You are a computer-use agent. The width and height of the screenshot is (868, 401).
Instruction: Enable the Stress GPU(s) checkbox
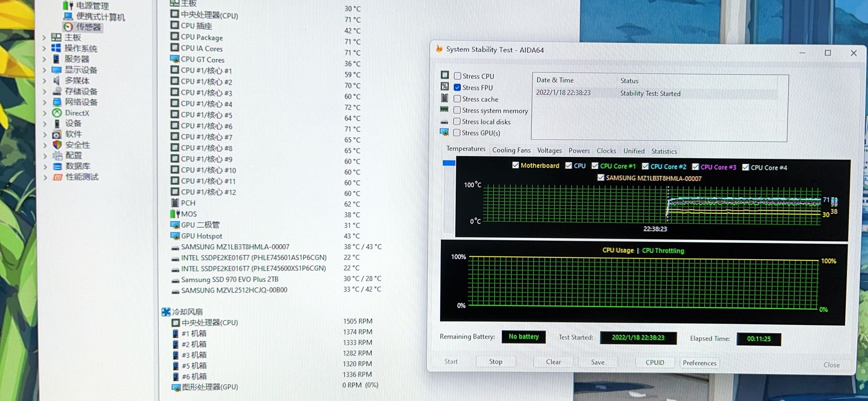457,133
